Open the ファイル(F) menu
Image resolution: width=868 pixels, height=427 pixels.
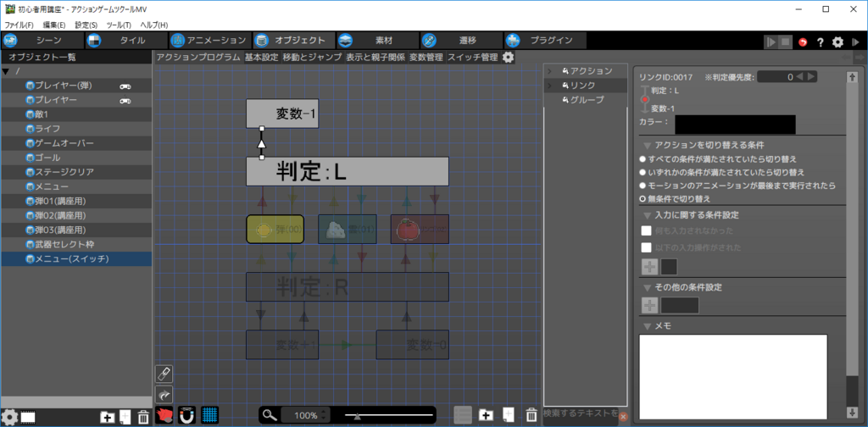click(x=19, y=25)
